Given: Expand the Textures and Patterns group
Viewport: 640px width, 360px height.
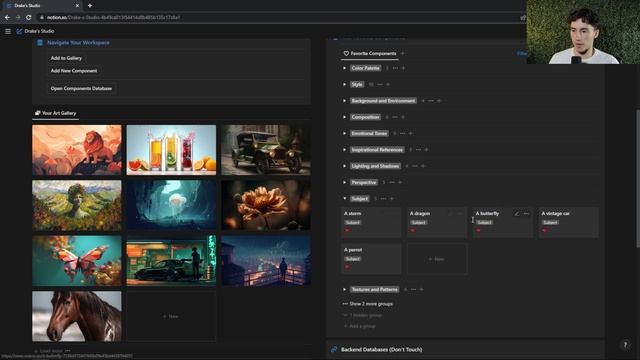Looking at the screenshot, I should tap(344, 289).
